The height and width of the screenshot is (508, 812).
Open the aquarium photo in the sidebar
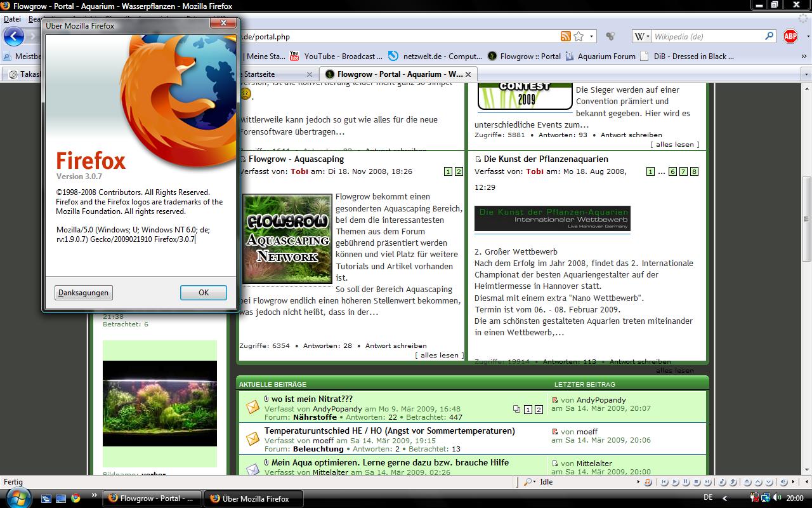pyautogui.click(x=160, y=404)
